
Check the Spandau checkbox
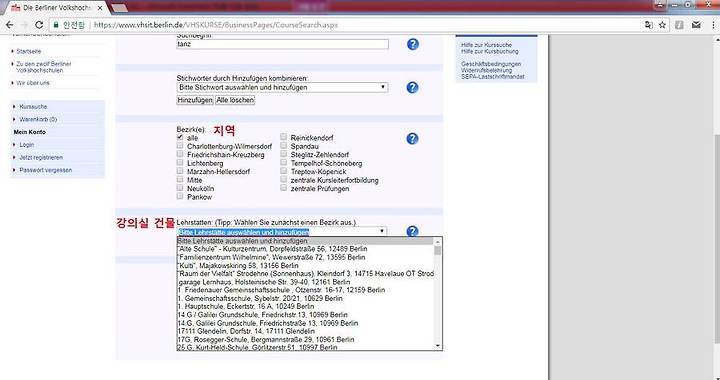click(x=284, y=145)
